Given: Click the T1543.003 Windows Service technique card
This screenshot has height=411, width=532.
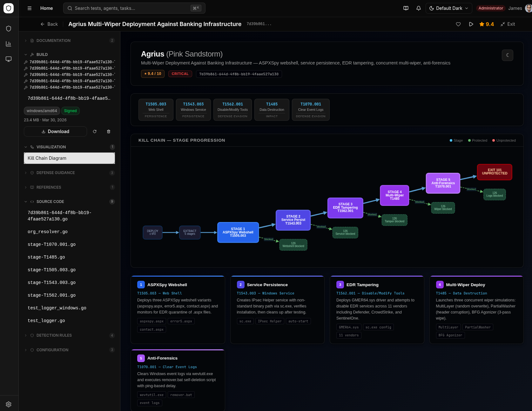Looking at the screenshot, I should point(193,110).
